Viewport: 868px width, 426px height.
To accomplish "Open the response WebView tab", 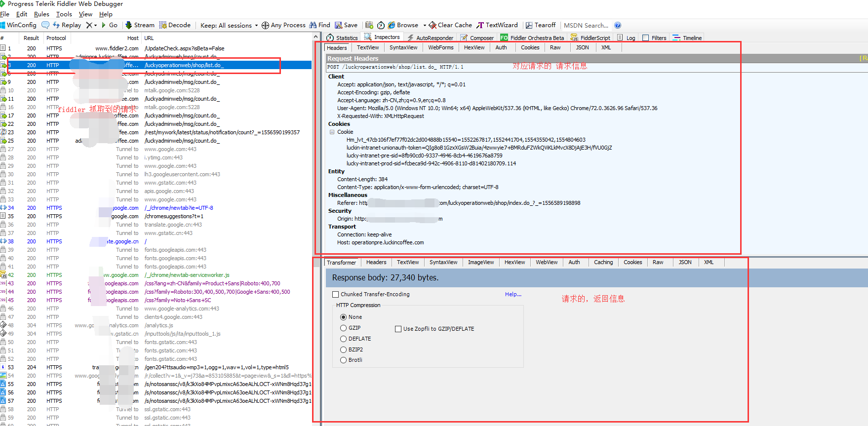I will coord(547,262).
